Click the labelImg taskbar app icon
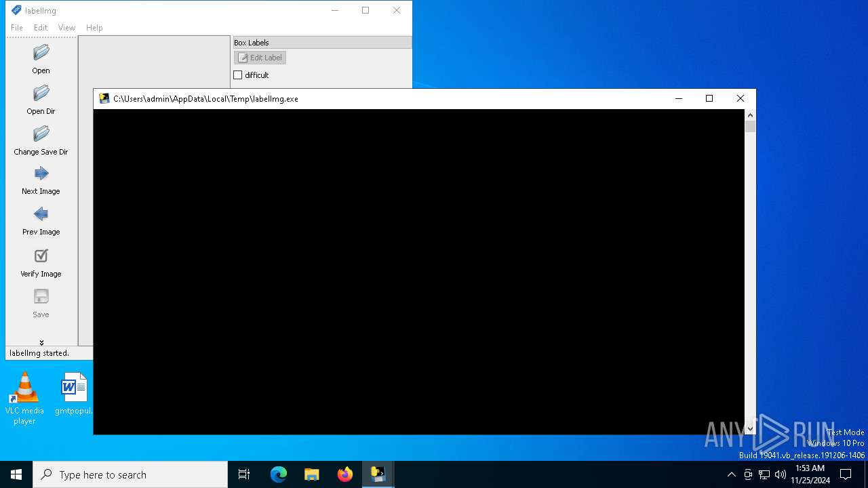 pyautogui.click(x=378, y=474)
